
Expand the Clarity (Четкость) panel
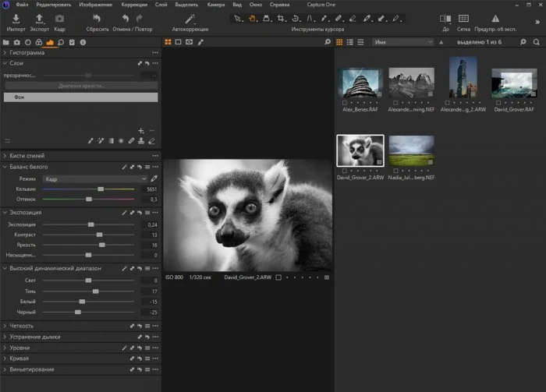coord(5,326)
